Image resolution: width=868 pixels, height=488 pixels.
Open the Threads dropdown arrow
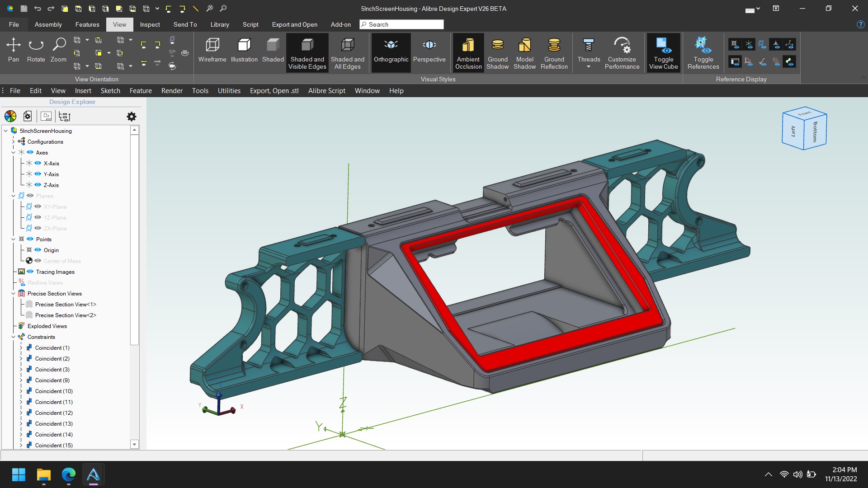[589, 67]
